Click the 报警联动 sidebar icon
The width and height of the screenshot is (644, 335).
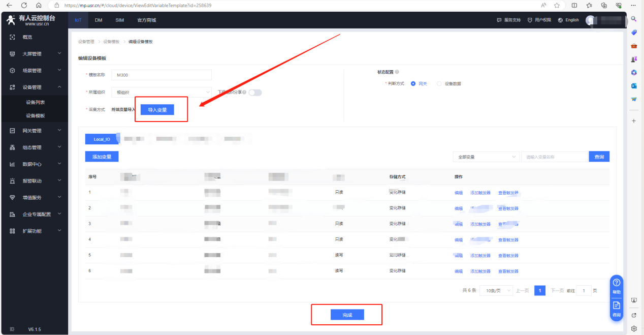click(13, 181)
